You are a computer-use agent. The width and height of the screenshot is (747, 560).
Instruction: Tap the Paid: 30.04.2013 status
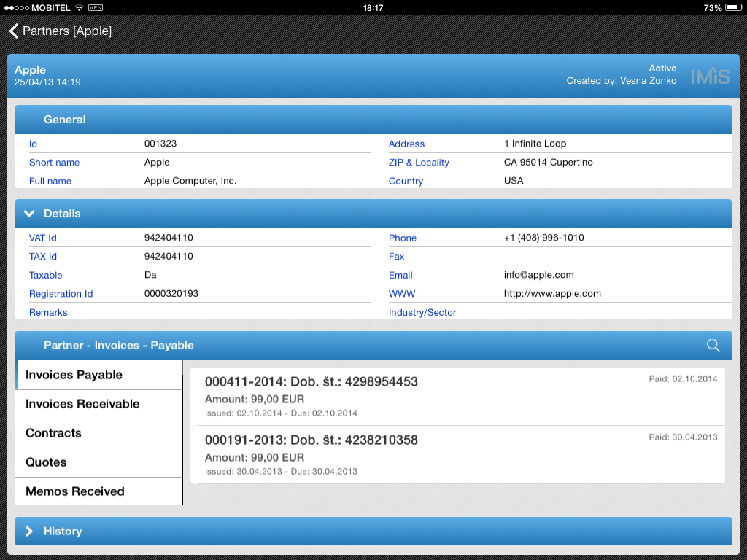pyautogui.click(x=683, y=437)
